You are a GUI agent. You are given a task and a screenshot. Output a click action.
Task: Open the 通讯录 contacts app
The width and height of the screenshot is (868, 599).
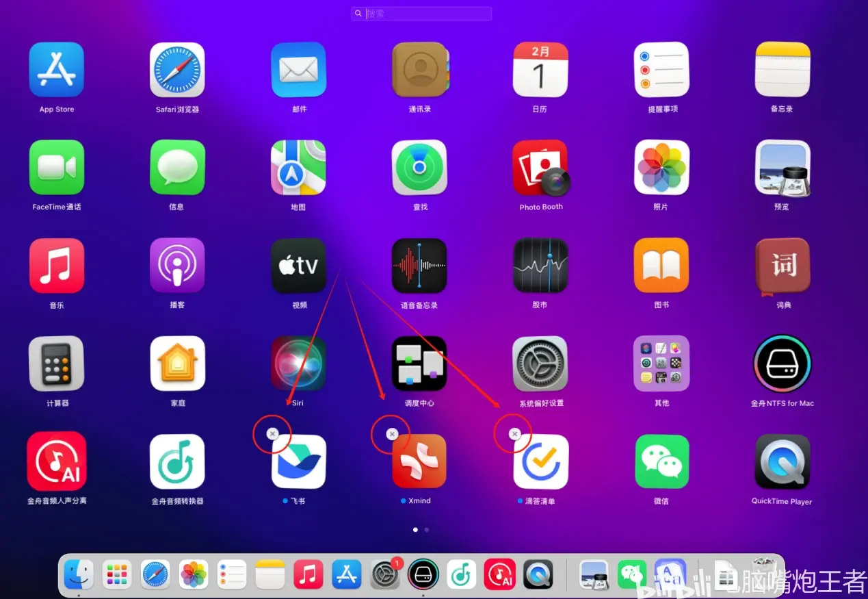(419, 70)
